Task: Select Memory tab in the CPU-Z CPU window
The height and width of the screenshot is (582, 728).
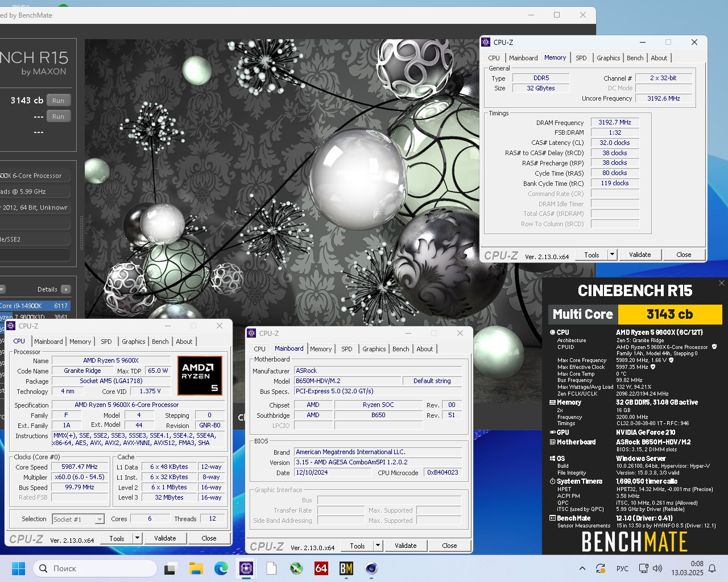Action: coord(80,342)
